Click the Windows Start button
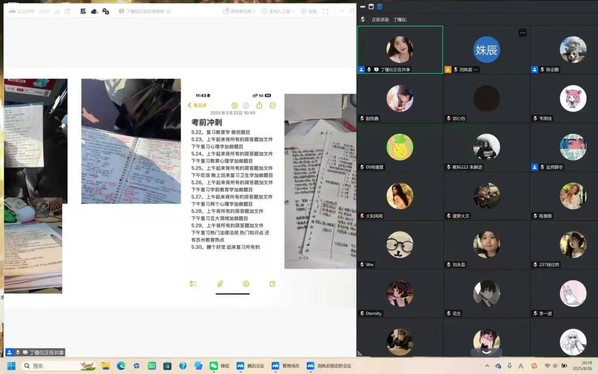Screen dimensions: 598x374 pyautogui.click(x=11, y=366)
